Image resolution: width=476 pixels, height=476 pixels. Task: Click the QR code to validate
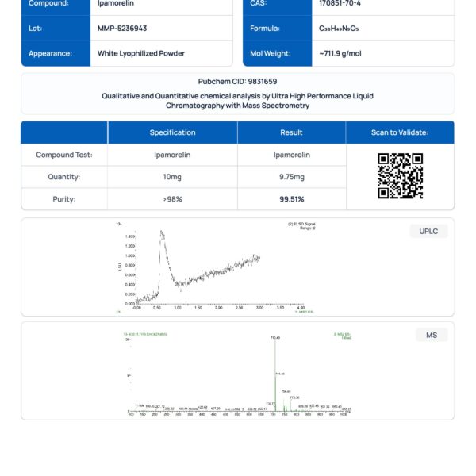[400, 176]
